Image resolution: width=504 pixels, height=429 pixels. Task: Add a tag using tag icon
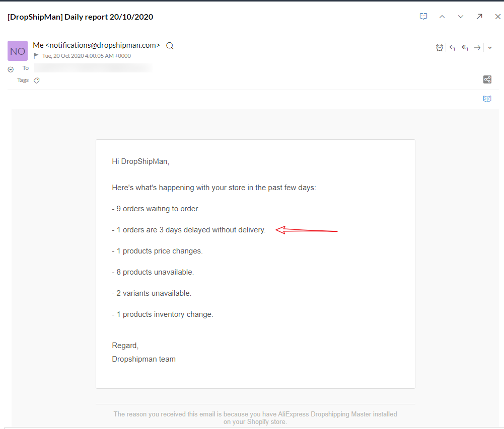37,80
